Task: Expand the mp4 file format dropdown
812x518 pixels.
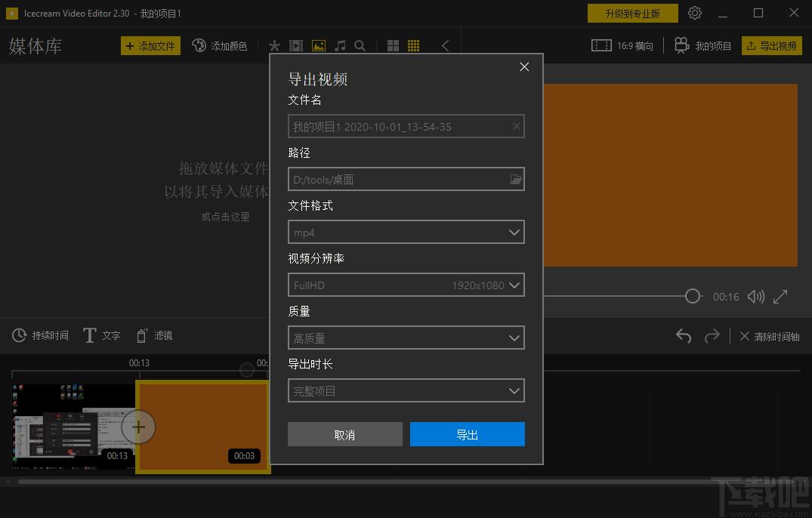Action: tap(406, 233)
